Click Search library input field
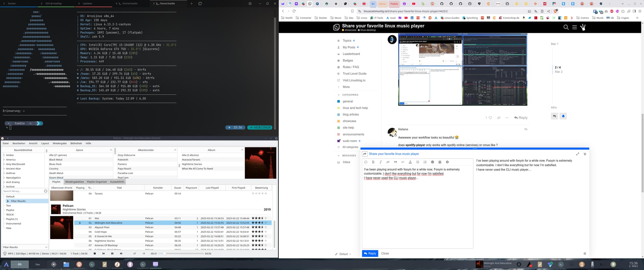The width and height of the screenshot is (644, 270). click(22, 191)
